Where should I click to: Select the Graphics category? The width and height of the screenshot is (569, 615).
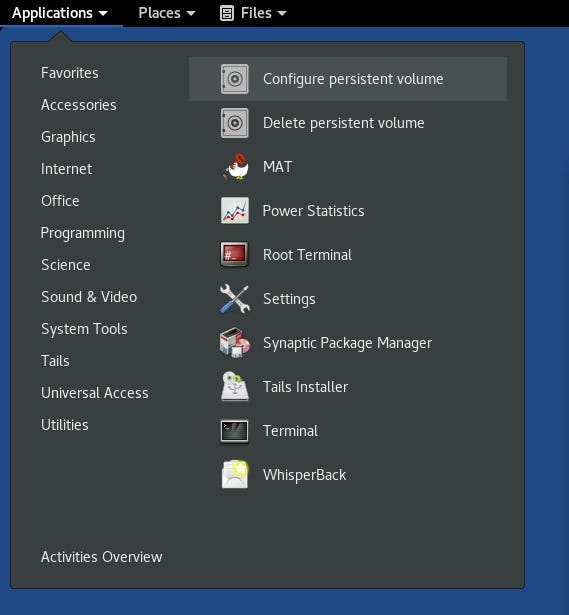(x=68, y=137)
